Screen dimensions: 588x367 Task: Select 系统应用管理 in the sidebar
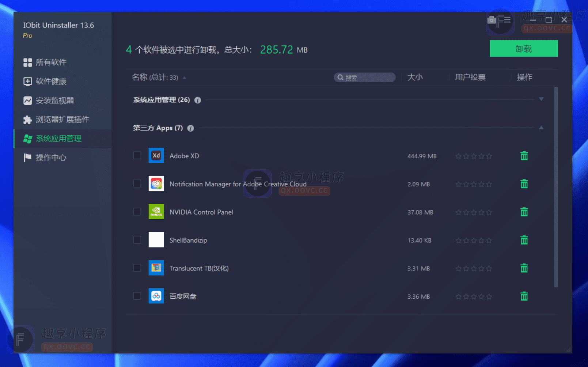[x=62, y=139]
